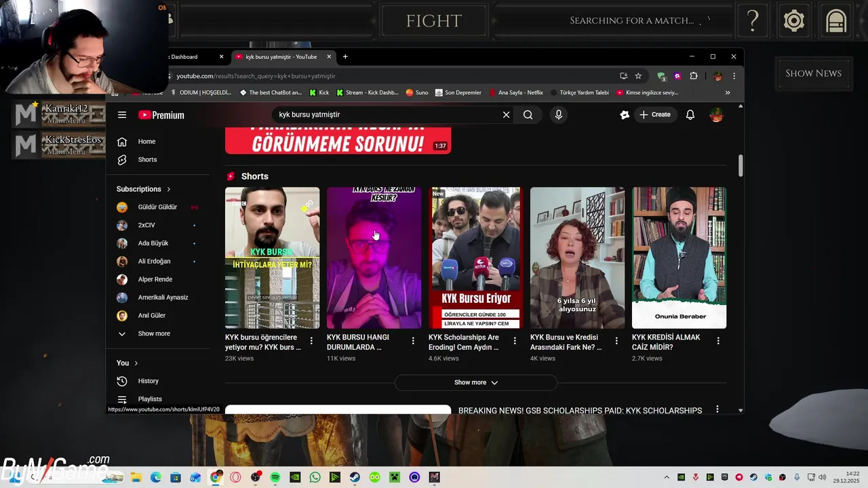
Task: Open the YouTube notifications bell
Action: [690, 115]
